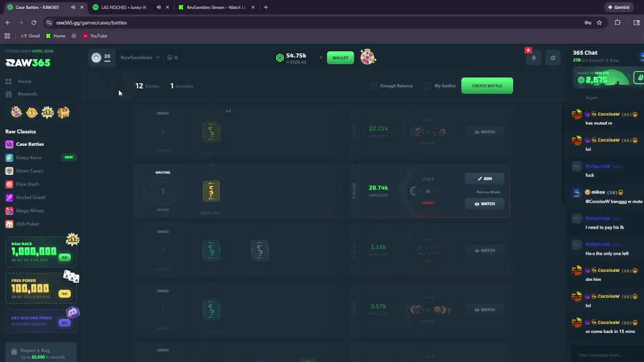644x362 pixels.
Task: Click mikox username in chat
Action: [x=598, y=192]
